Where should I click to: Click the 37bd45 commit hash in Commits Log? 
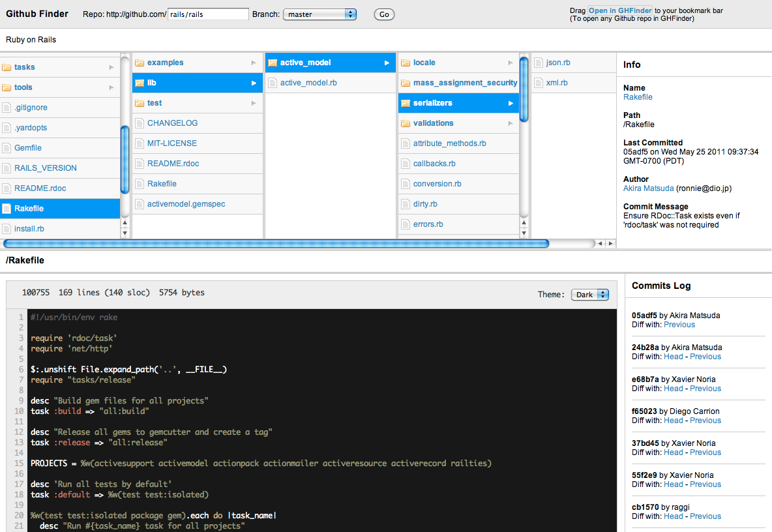click(x=645, y=443)
